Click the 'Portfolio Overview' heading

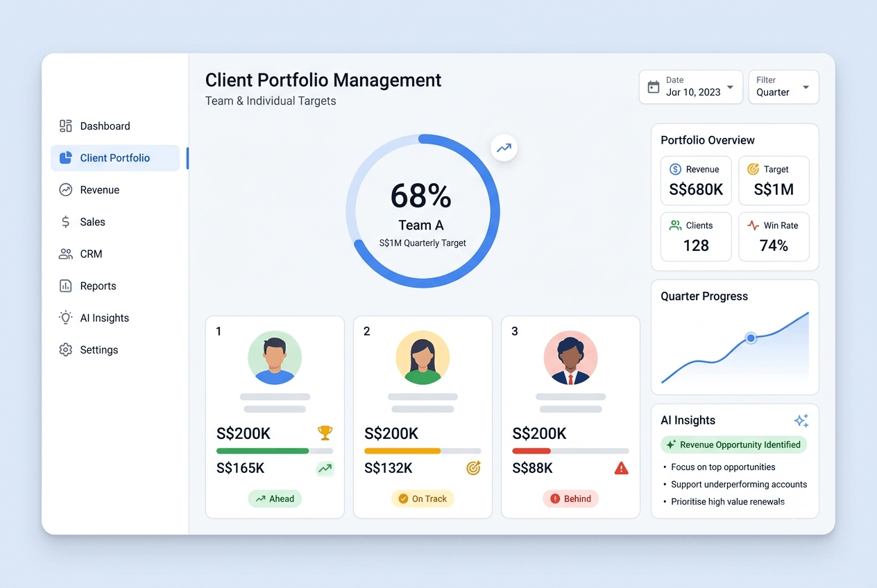click(708, 140)
